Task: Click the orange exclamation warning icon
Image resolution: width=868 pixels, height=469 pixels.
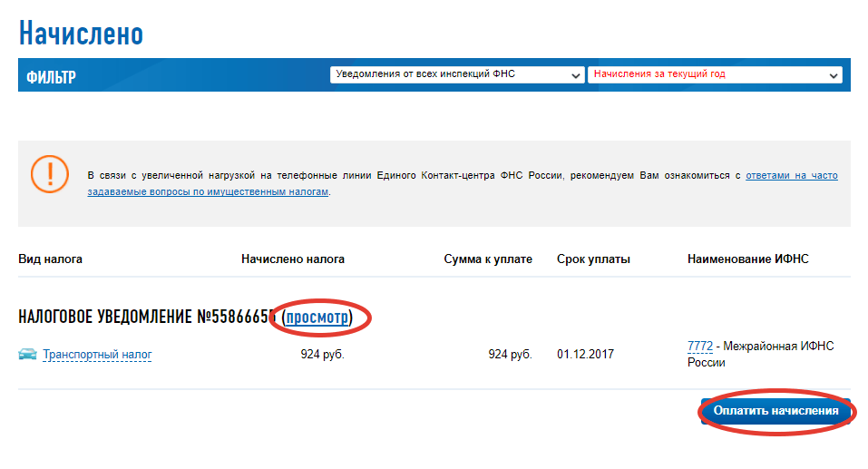Action: tap(50, 174)
